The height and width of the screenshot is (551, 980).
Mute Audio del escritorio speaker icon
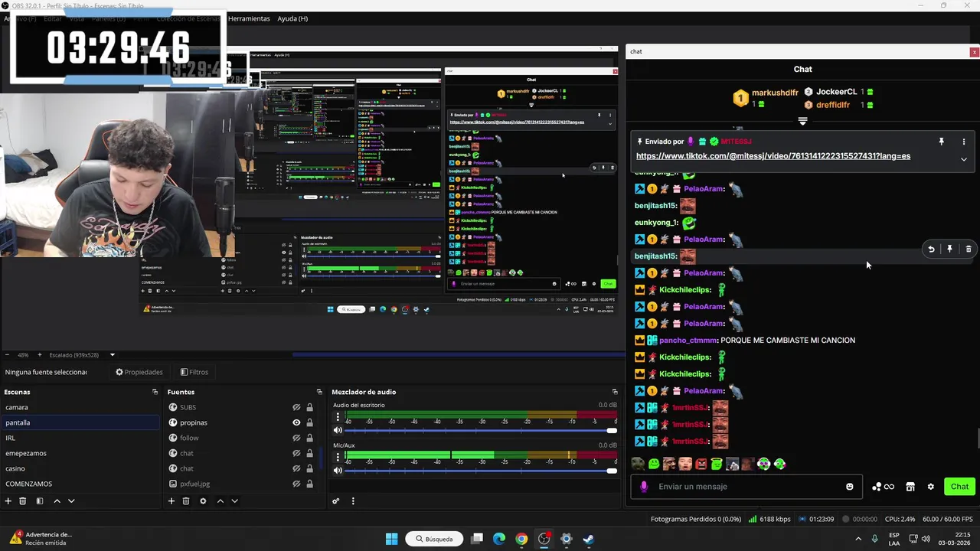click(338, 431)
